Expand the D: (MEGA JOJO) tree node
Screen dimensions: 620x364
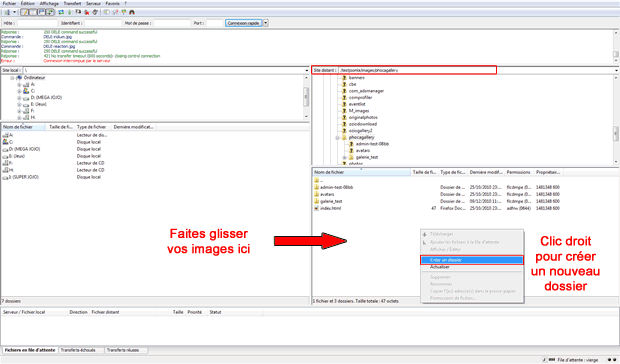coord(19,98)
